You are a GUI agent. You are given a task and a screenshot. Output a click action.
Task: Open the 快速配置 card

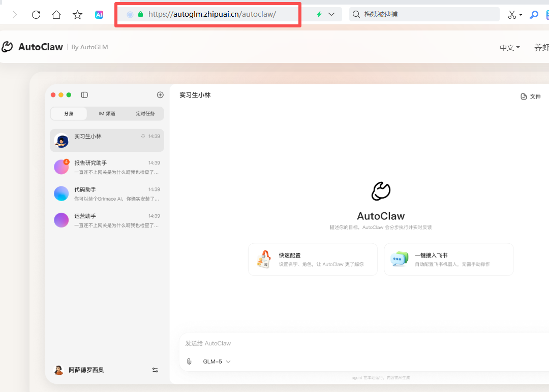[x=313, y=259]
